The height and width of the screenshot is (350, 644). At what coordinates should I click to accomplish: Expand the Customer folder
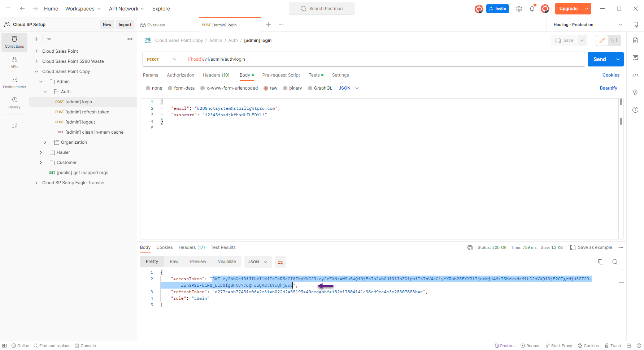(x=41, y=163)
